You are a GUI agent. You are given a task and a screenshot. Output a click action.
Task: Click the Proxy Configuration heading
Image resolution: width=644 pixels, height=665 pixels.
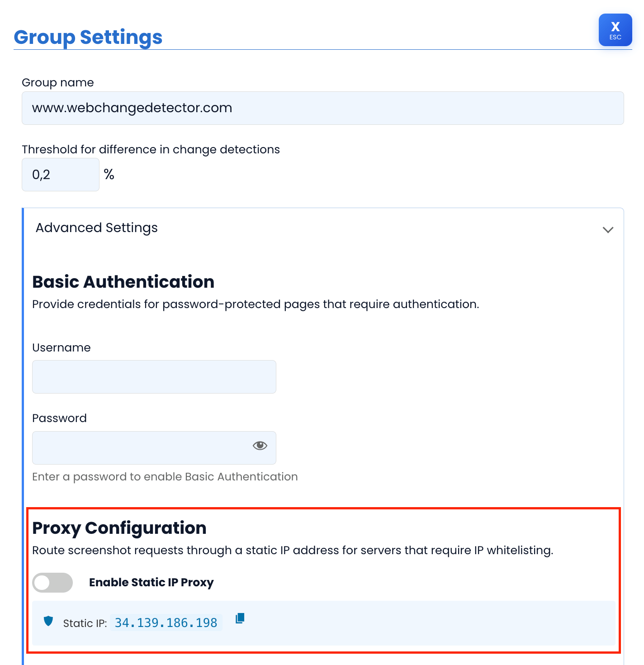119,527
